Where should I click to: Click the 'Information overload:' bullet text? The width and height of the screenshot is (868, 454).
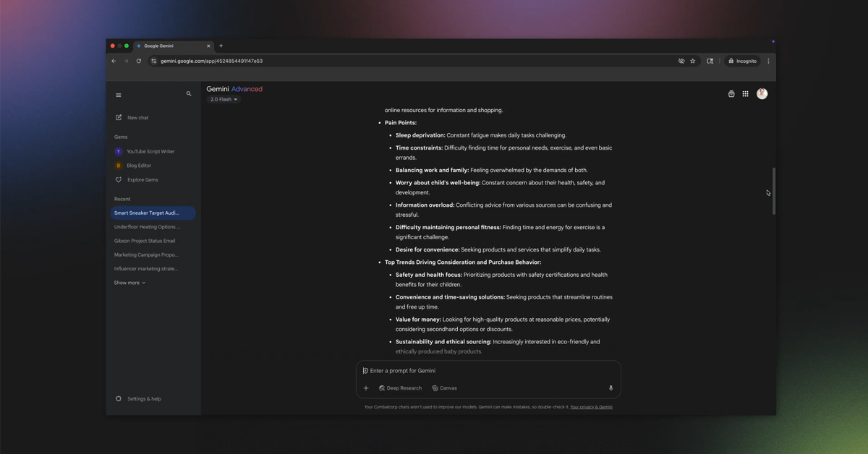point(425,205)
